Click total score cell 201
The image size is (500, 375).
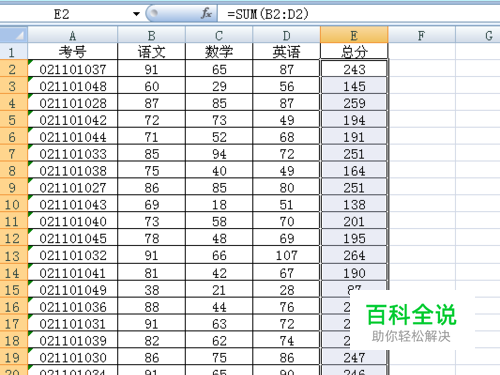click(x=354, y=221)
